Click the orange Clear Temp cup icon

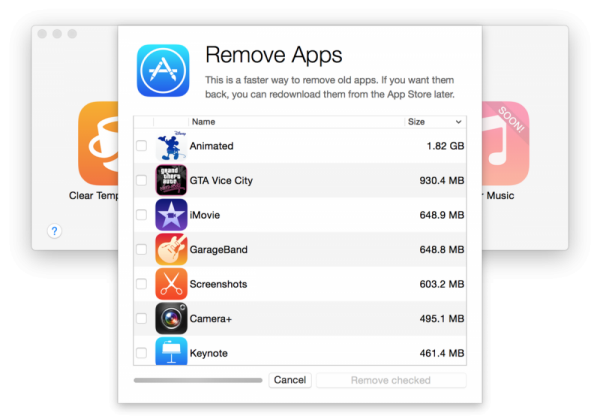(x=99, y=143)
